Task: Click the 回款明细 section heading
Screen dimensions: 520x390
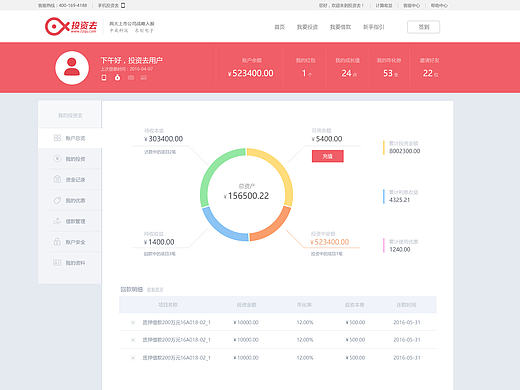Action: 131,289
